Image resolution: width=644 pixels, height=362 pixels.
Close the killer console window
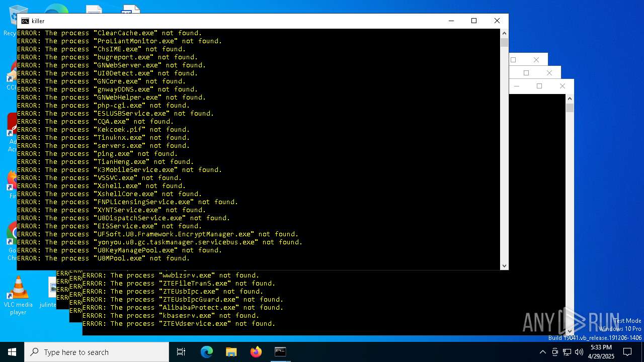click(x=497, y=21)
